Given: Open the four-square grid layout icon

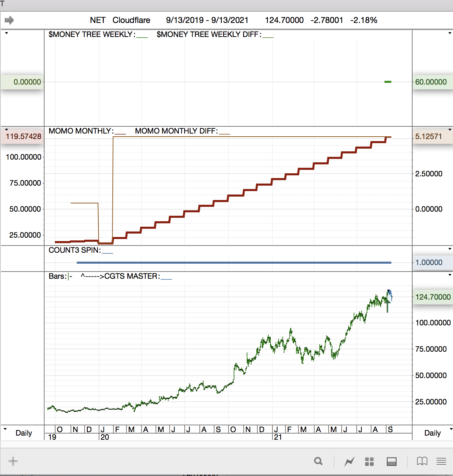Looking at the screenshot, I should [369, 462].
